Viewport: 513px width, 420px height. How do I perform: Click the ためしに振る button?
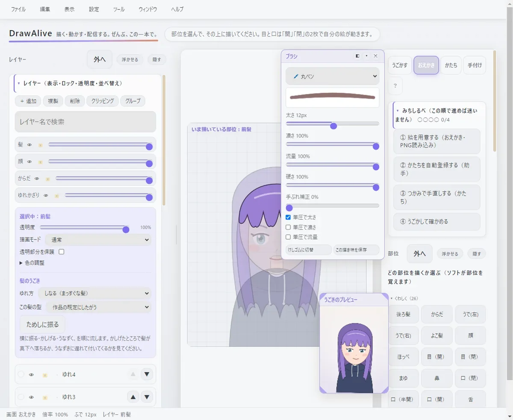click(42, 324)
